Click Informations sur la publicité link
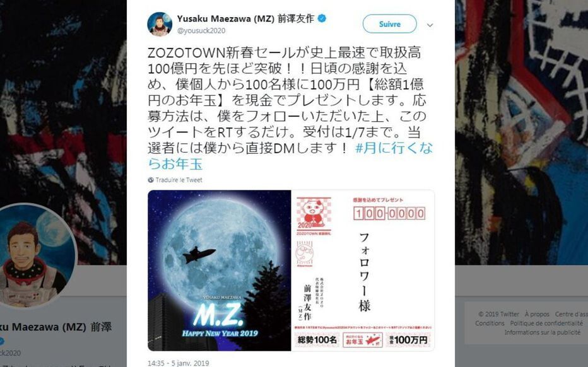The image size is (588, 367). pyautogui.click(x=542, y=332)
